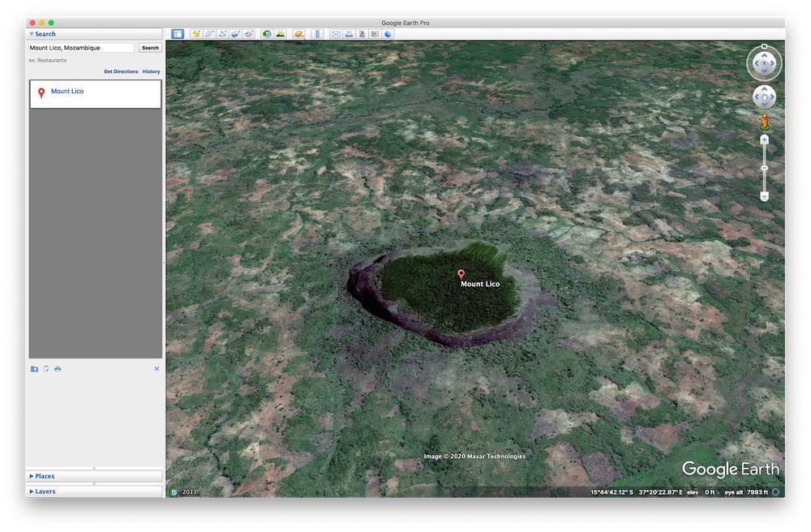Click the Add Image Overlay icon
811x532 pixels.
[x=234, y=34]
